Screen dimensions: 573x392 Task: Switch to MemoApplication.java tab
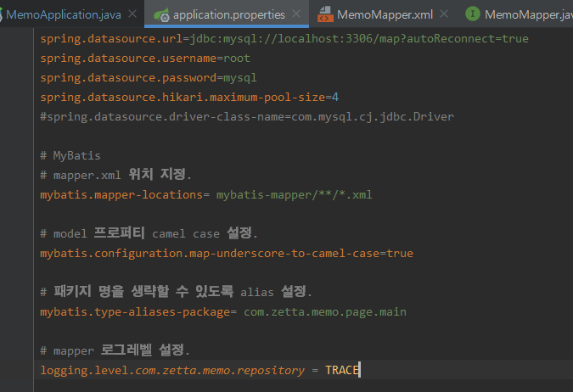63,14
